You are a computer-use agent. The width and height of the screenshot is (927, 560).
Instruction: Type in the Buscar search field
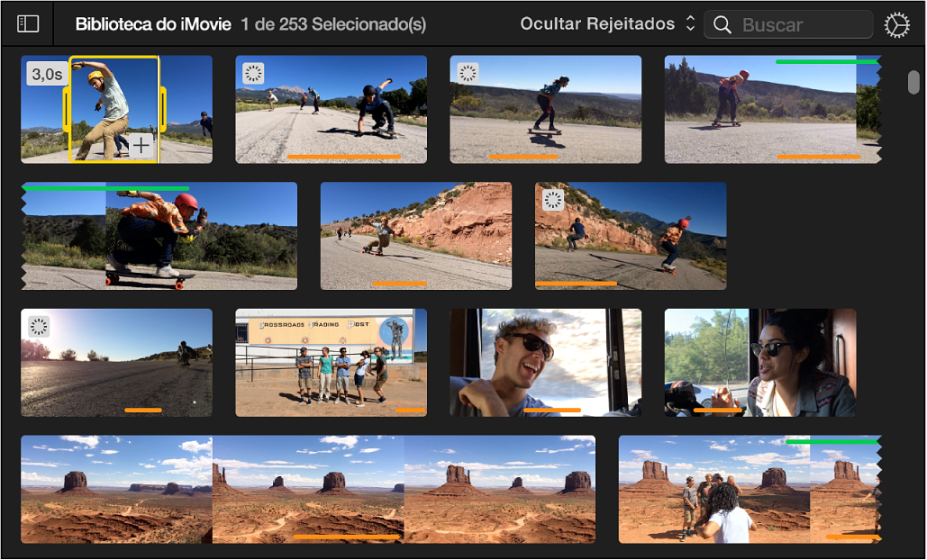pos(802,25)
